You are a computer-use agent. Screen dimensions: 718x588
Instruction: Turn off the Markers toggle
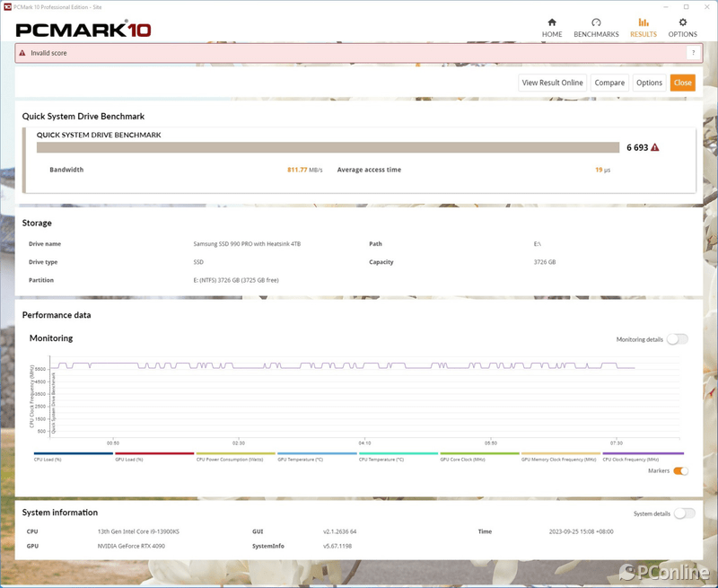(x=680, y=470)
